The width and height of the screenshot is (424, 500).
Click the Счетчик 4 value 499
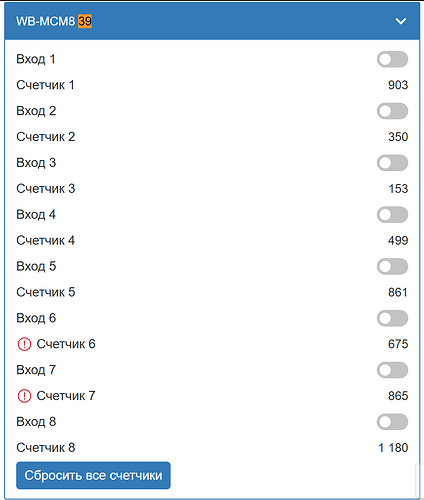pyautogui.click(x=398, y=241)
